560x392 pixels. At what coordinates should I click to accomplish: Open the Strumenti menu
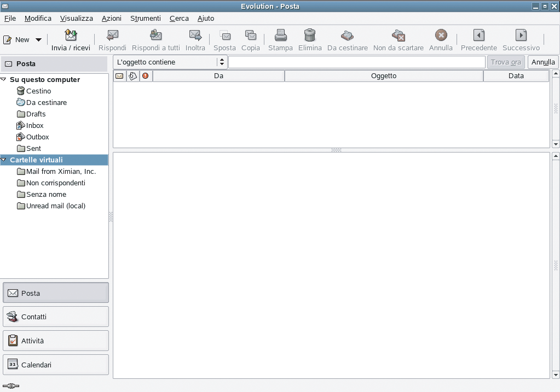(x=145, y=18)
